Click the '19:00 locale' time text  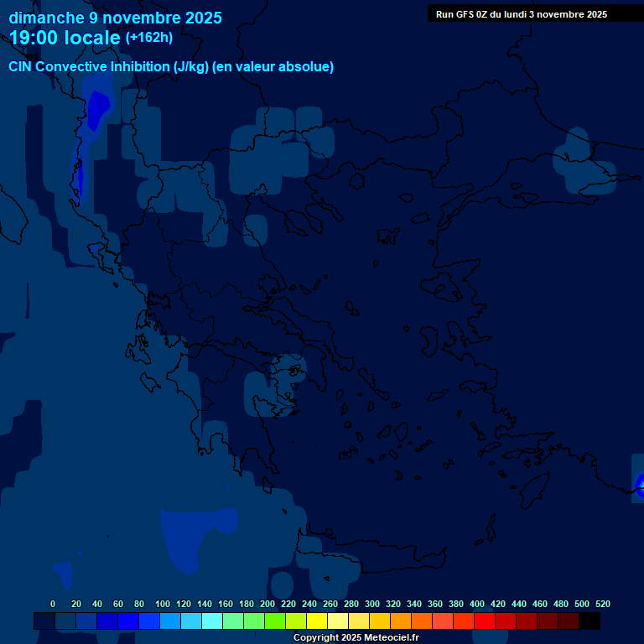point(65,38)
